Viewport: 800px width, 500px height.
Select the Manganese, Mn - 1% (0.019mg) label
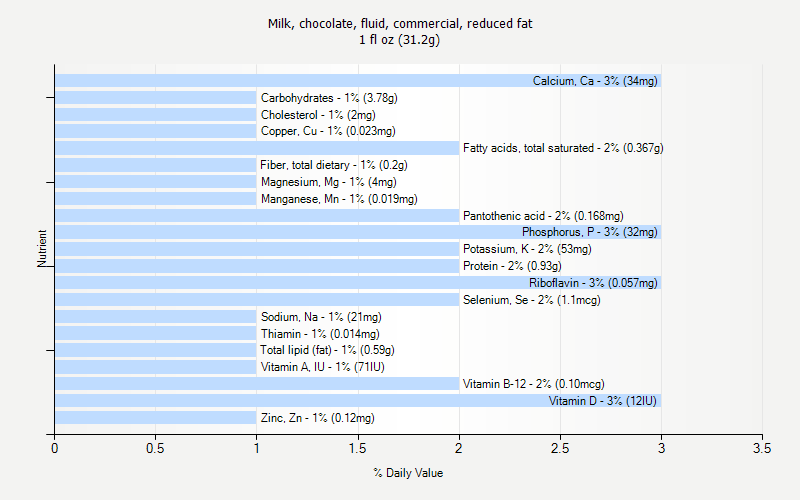(x=339, y=199)
